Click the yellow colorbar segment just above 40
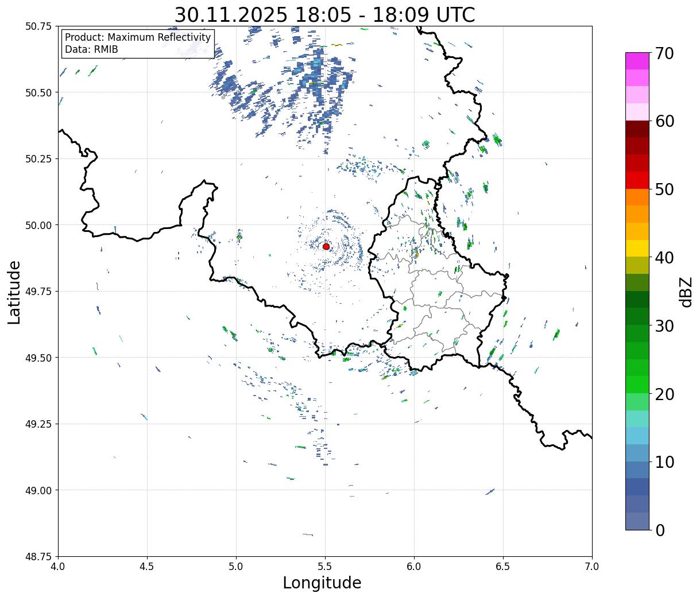The height and width of the screenshot is (597, 700). 637,248
